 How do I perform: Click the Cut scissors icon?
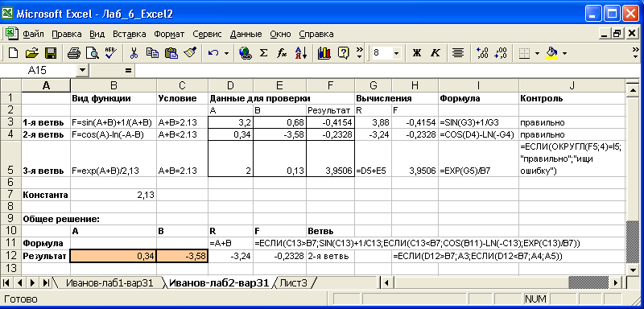134,53
